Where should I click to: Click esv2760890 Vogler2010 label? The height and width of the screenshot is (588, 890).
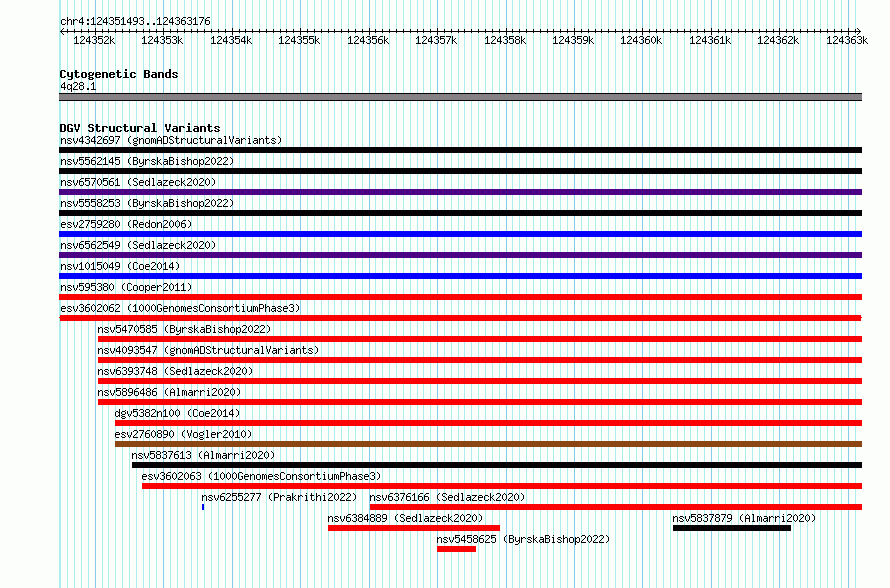tap(183, 434)
